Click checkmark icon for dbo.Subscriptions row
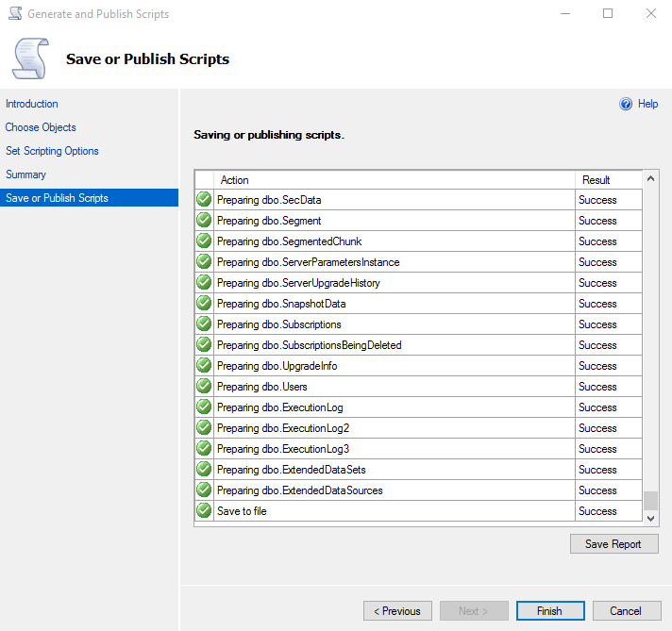Viewport: 672px width, 631px height. coord(204,324)
